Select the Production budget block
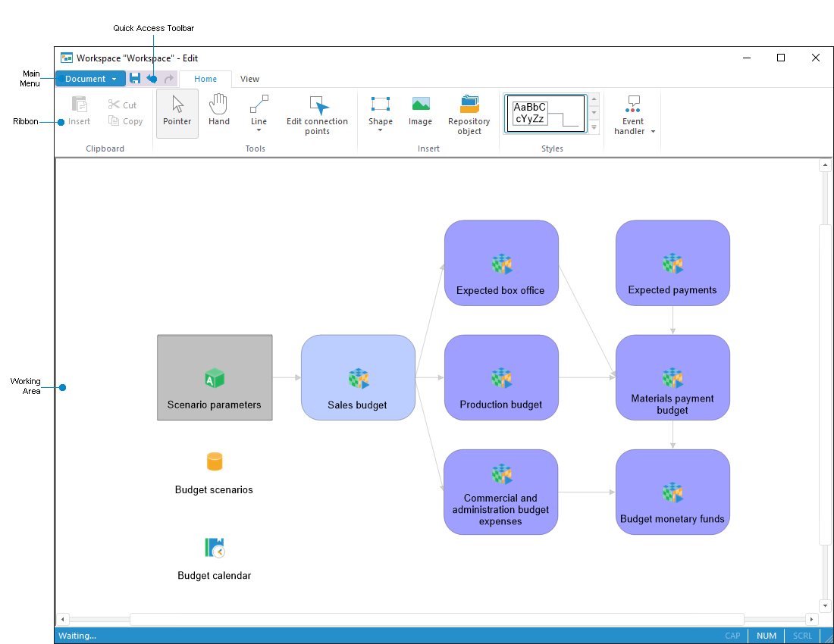 (501, 377)
